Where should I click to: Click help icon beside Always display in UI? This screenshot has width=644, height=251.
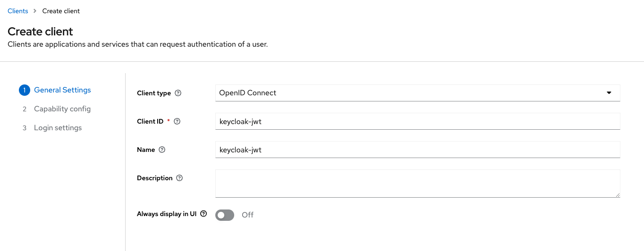pos(203,214)
